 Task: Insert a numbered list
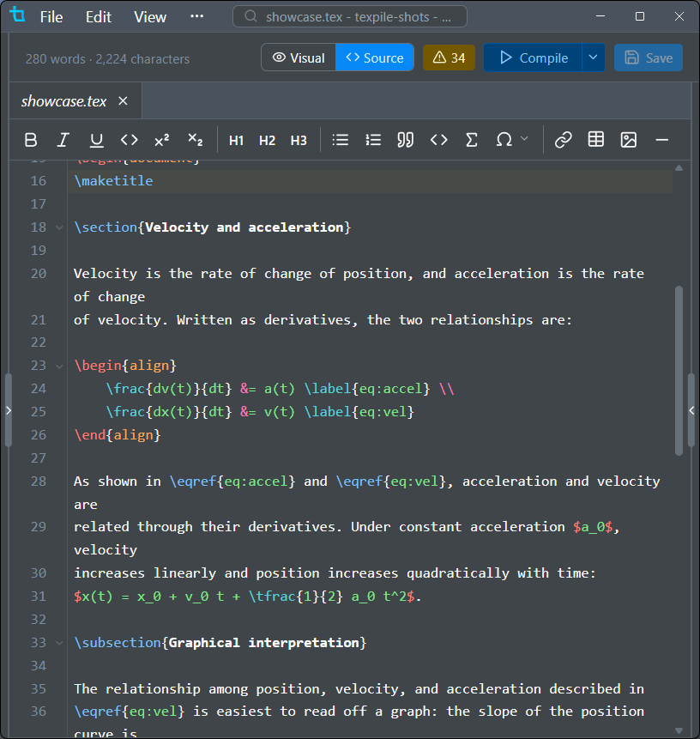pos(373,140)
